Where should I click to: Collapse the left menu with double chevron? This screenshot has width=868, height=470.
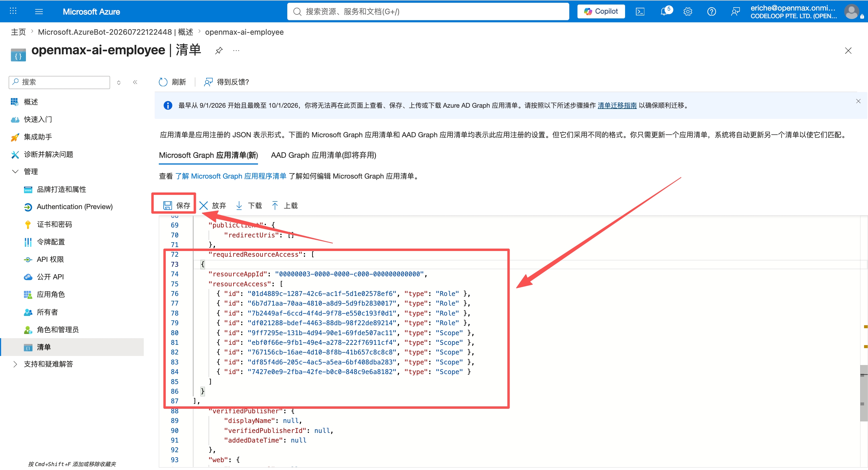tap(135, 82)
